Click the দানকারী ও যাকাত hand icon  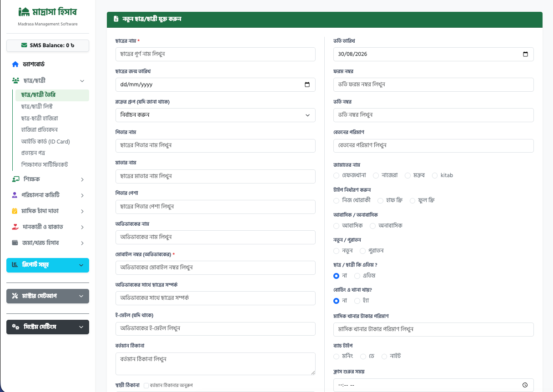point(15,227)
